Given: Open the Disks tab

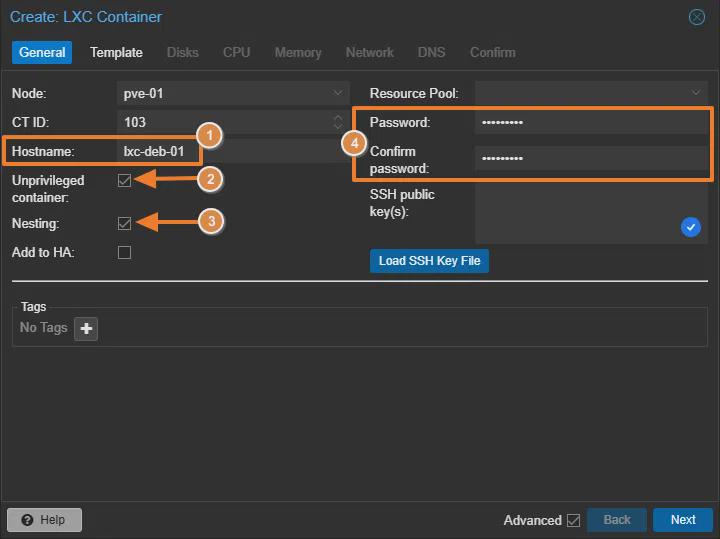Looking at the screenshot, I should pos(183,52).
